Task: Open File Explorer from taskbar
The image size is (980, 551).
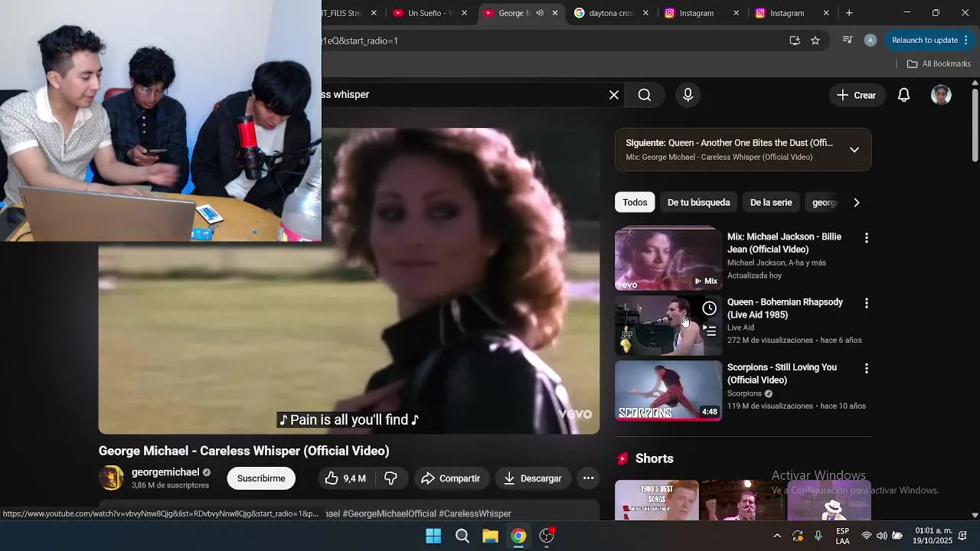Action: 491,536
